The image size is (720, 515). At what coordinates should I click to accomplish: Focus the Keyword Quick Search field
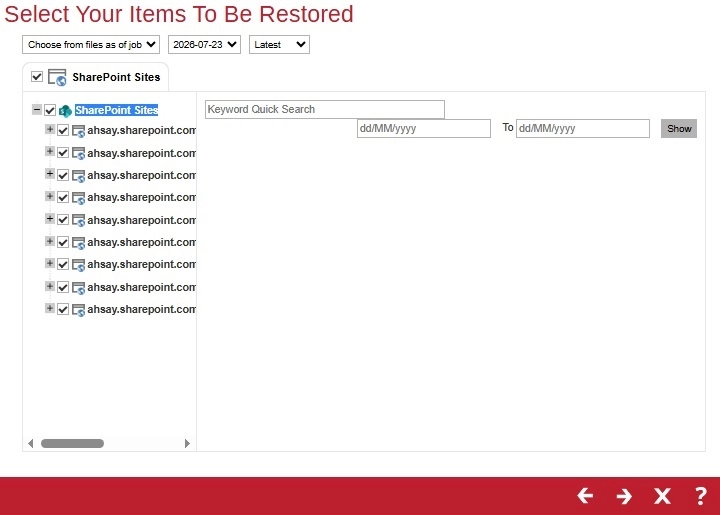[x=325, y=109]
